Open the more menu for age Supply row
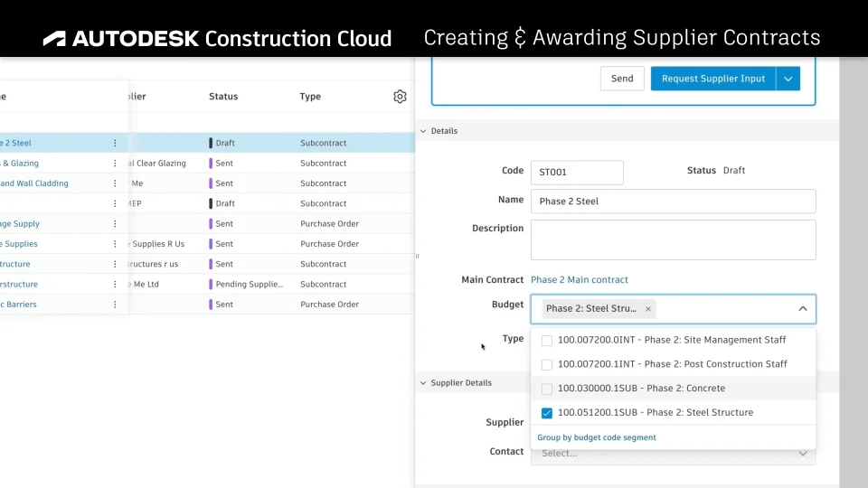Viewport: 868px width, 488px height. (115, 223)
